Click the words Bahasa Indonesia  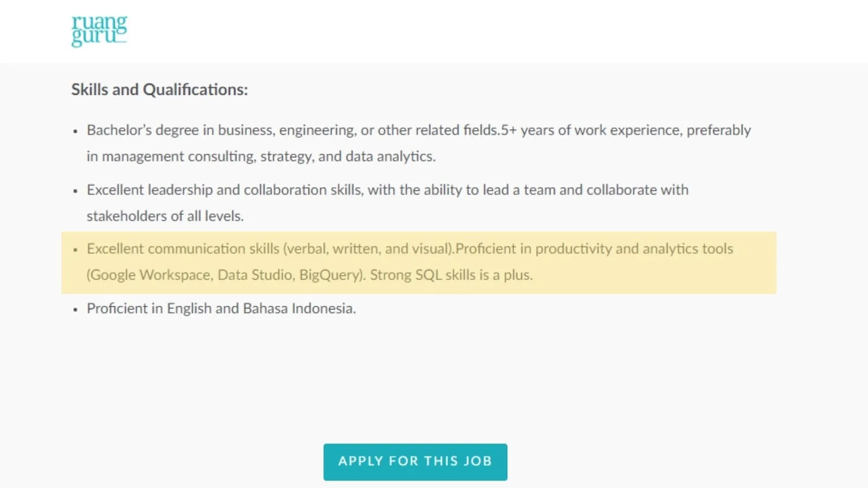[299, 309]
